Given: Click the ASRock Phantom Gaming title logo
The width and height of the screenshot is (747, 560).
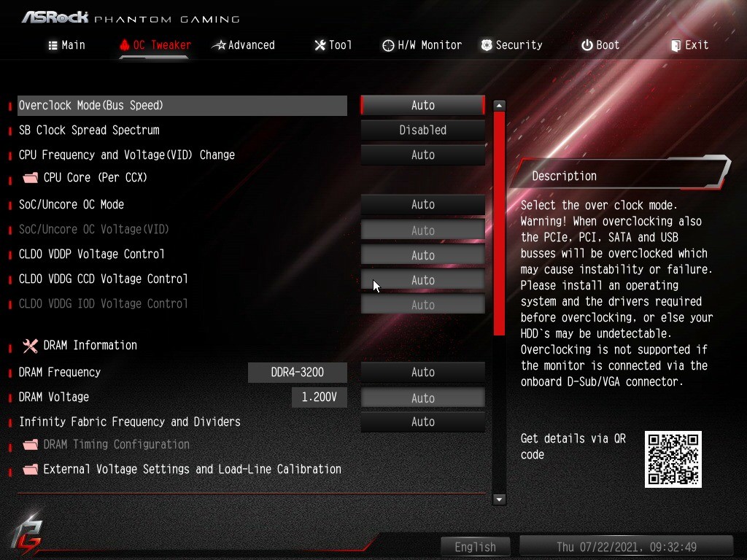Looking at the screenshot, I should click(131, 17).
